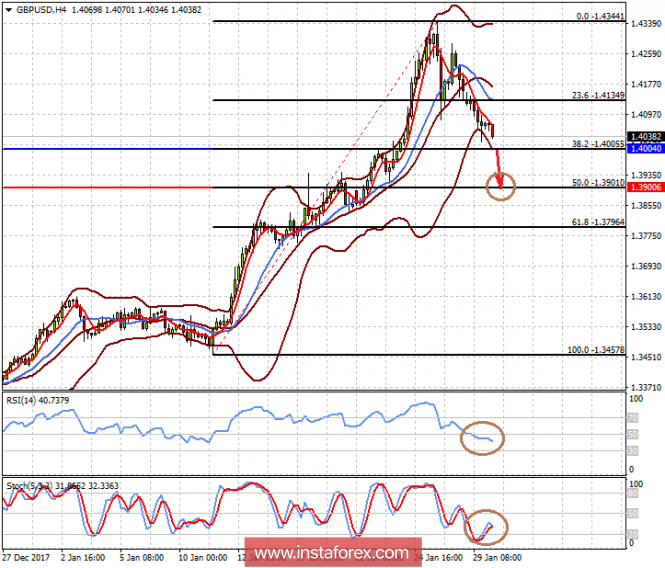Click the 27 Dec 2017 date label

[26, 557]
